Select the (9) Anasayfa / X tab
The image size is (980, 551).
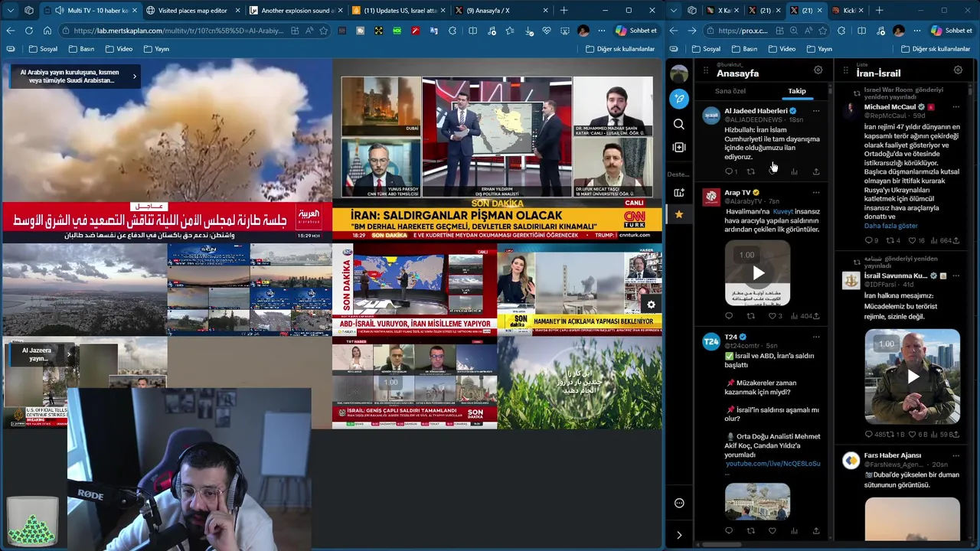coord(501,11)
